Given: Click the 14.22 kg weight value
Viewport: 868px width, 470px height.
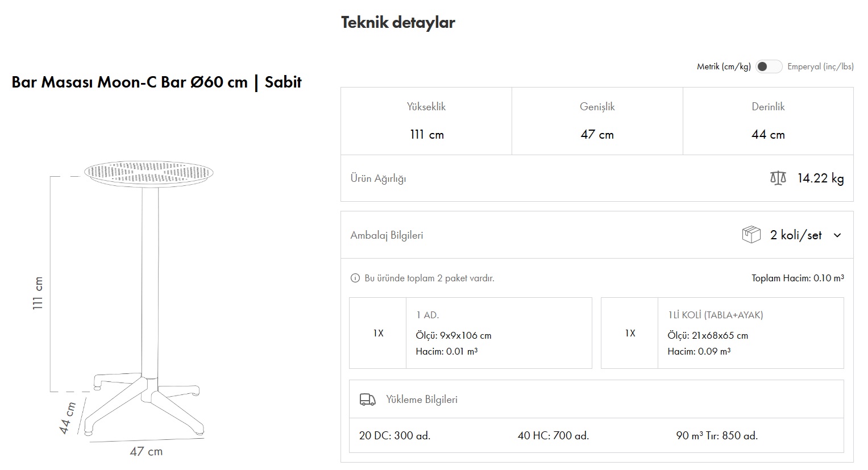Looking at the screenshot, I should point(820,178).
